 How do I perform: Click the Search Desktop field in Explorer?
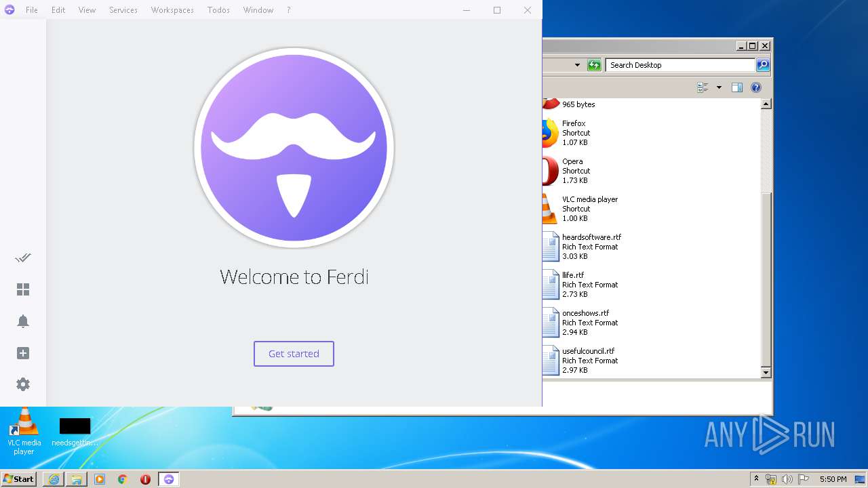(679, 65)
